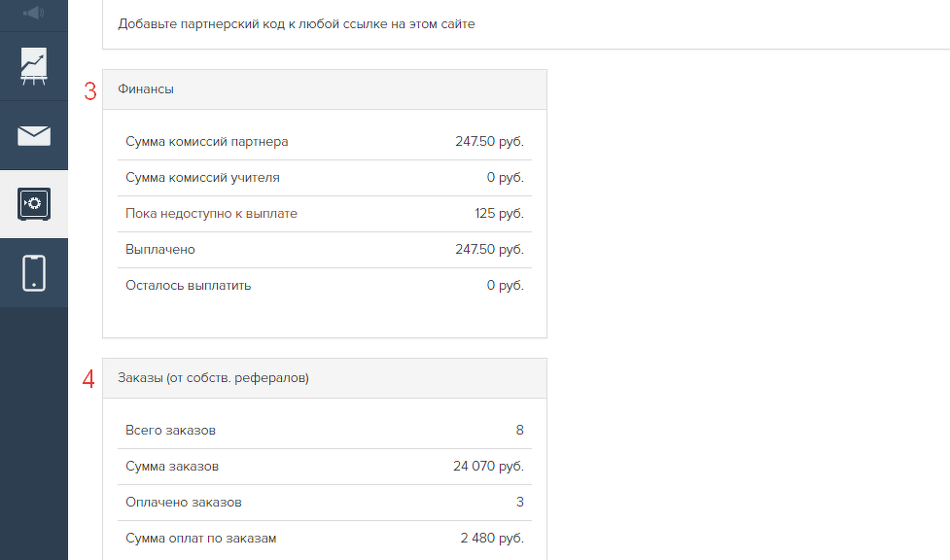This screenshot has width=950, height=560.
Task: Open the envelope messages icon
Action: (x=34, y=136)
